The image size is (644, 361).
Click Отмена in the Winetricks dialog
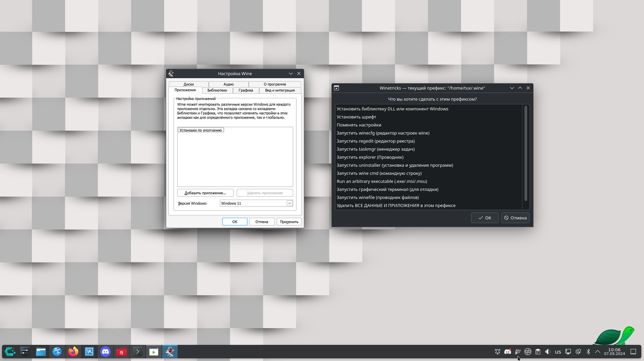pos(515,218)
